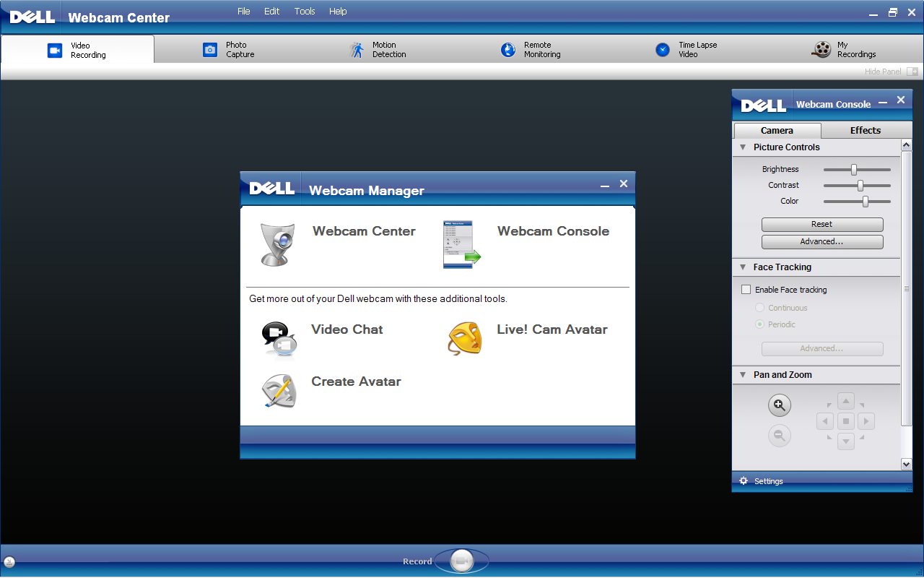The image size is (924, 578).
Task: Open the Help menu
Action: click(338, 11)
